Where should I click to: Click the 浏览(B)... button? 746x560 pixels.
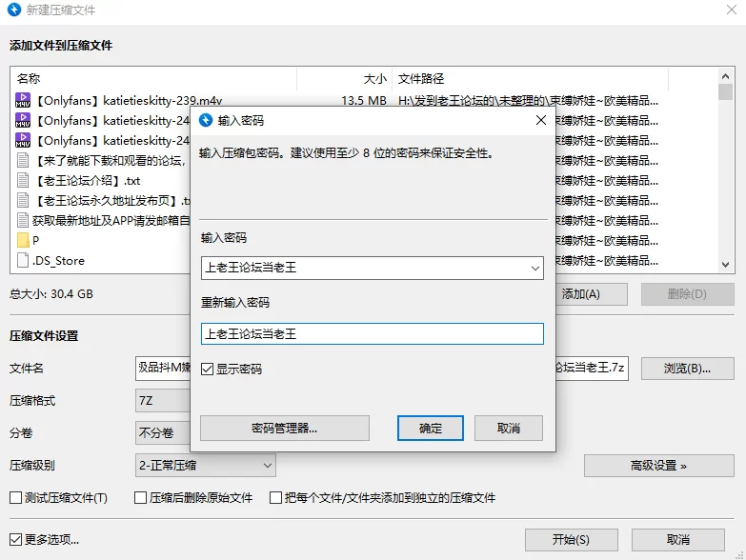(x=688, y=369)
